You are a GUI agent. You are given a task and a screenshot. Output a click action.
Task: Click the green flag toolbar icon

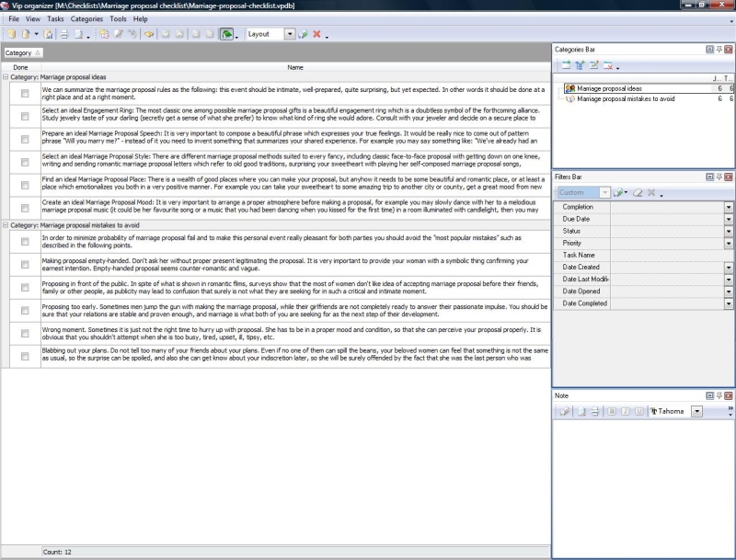pyautogui.click(x=226, y=34)
